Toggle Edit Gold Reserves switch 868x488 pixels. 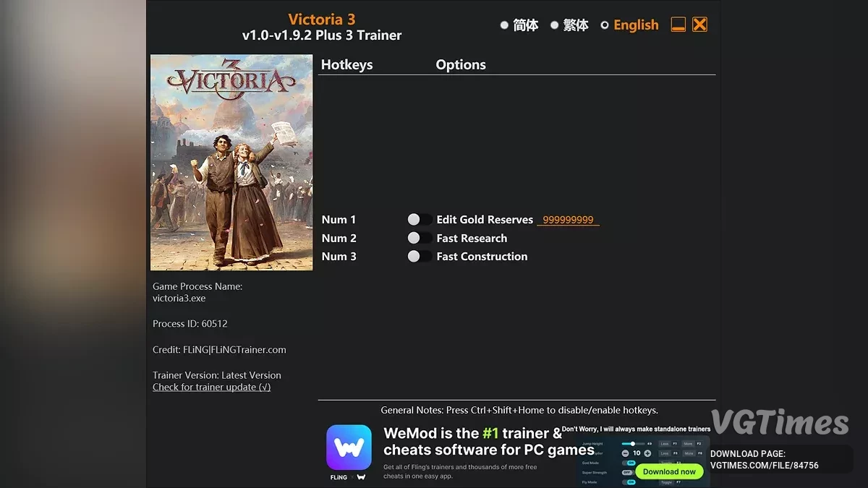420,219
